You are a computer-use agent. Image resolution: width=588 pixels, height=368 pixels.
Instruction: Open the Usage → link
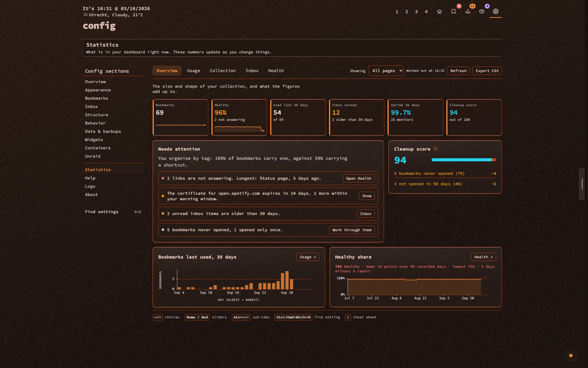[x=308, y=257]
